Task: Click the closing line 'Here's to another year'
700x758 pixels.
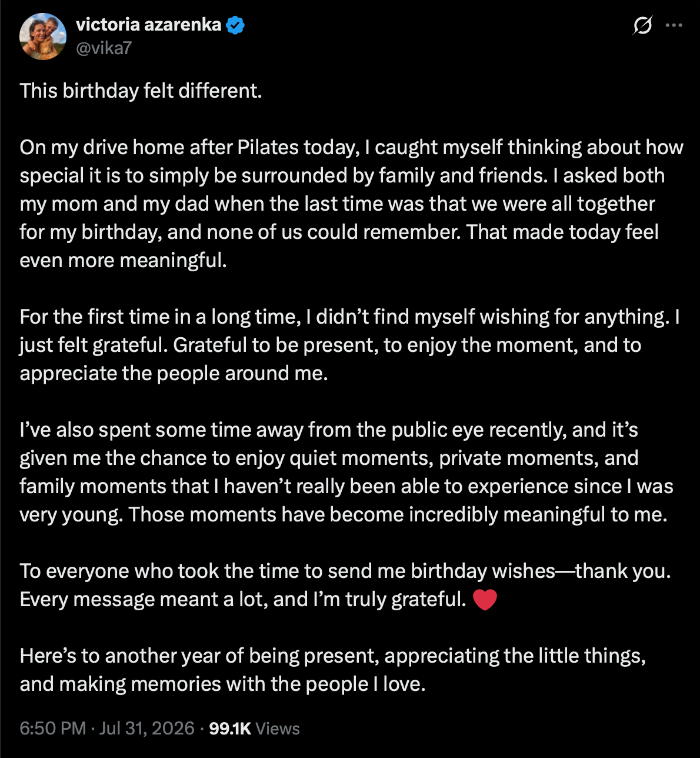Action: pyautogui.click(x=333, y=670)
